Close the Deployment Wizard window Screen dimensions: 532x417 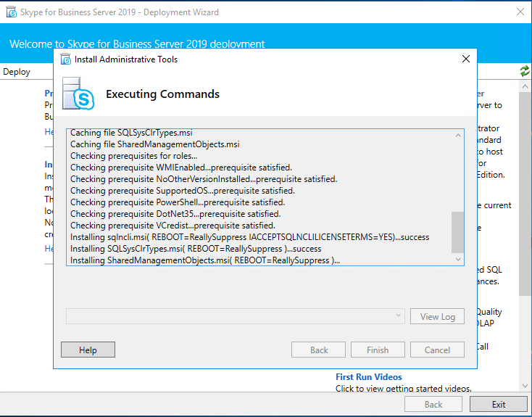click(520, 12)
